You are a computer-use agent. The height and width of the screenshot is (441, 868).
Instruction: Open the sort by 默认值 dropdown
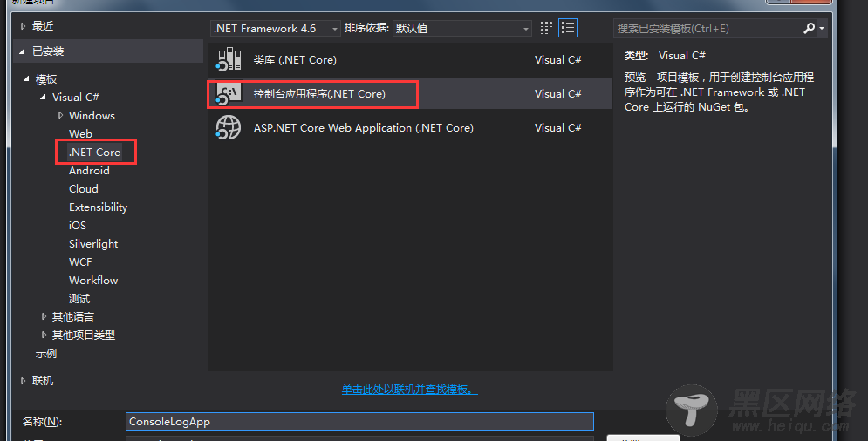[x=461, y=28]
